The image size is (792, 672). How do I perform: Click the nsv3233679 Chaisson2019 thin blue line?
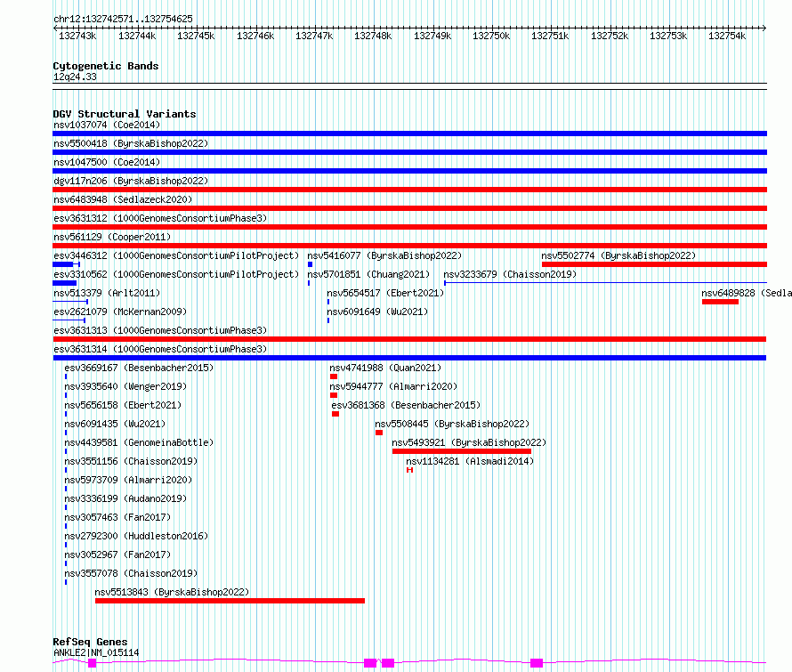pyautogui.click(x=606, y=283)
